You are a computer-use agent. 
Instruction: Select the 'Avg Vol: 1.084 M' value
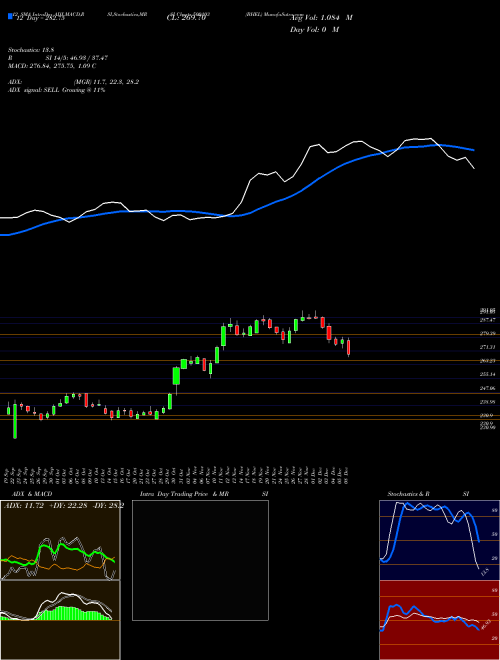(322, 18)
